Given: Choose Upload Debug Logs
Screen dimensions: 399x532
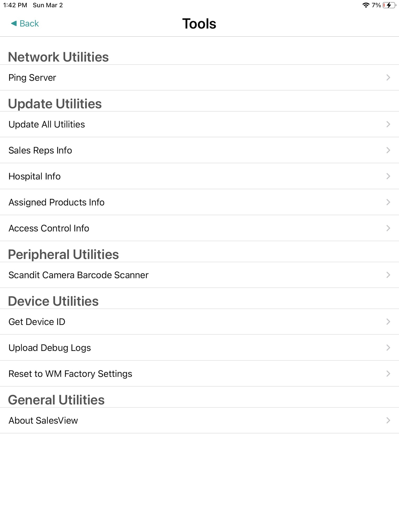Looking at the screenshot, I should point(199,348).
